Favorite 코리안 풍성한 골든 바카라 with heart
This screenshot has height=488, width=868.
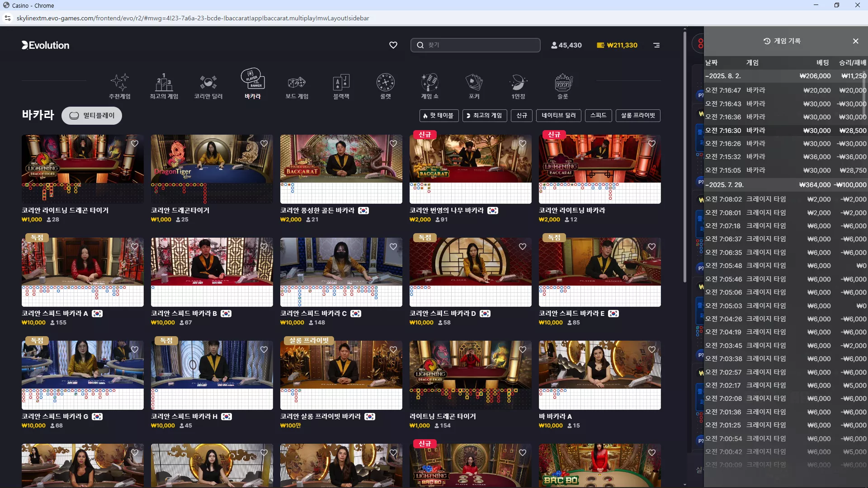tap(393, 144)
